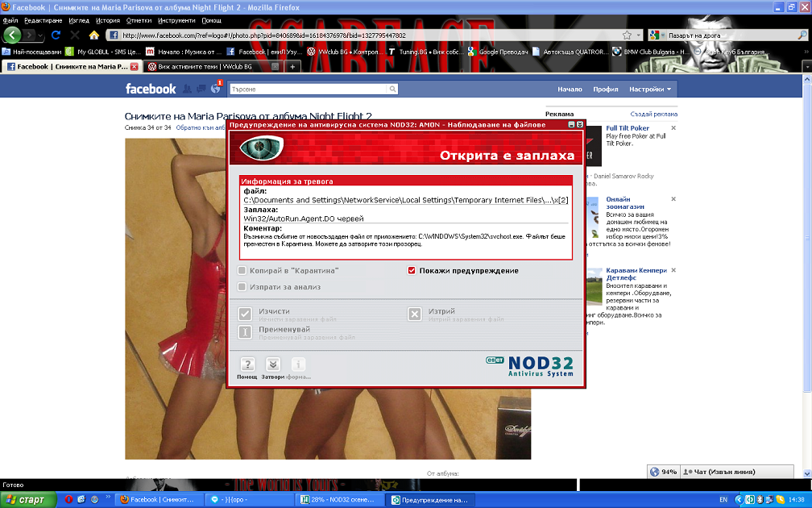Launch Internet Explorer from quick launch
Viewport: 812px width, 508px height.
(x=81, y=500)
